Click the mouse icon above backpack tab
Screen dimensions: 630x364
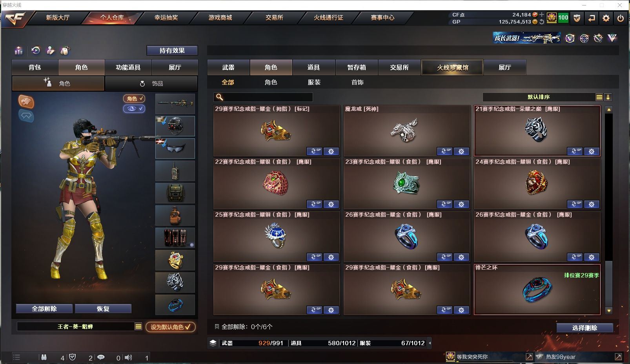click(x=65, y=51)
